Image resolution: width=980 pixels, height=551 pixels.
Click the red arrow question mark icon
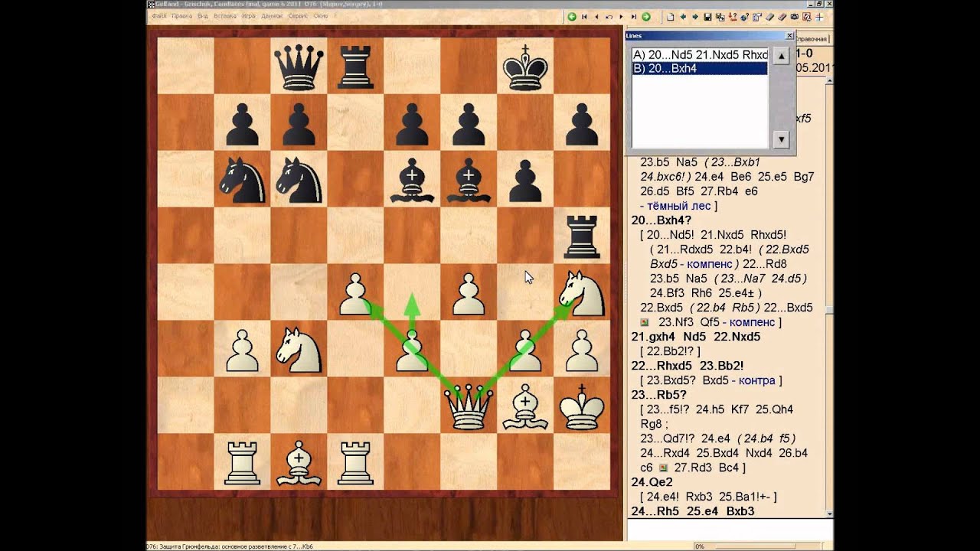tap(732, 17)
